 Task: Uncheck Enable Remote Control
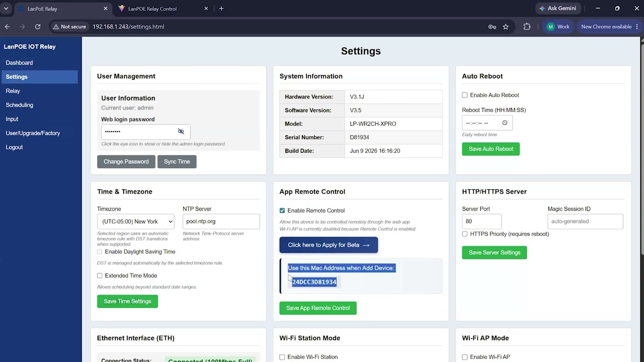[x=282, y=211]
